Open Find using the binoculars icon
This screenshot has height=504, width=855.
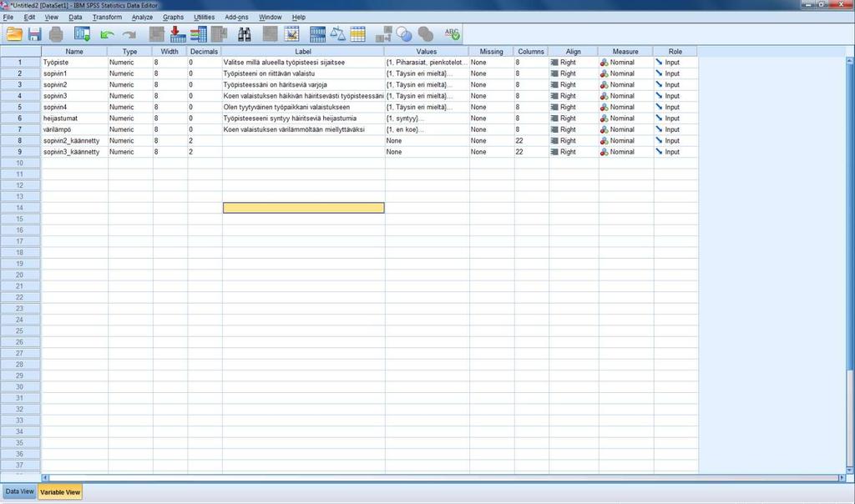click(x=245, y=34)
